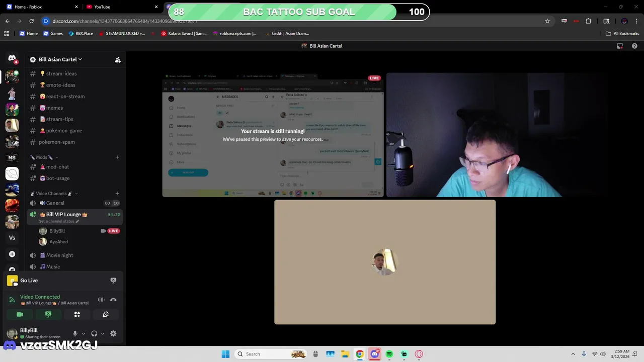
Task: Click Set a channel status
Action: click(59, 221)
